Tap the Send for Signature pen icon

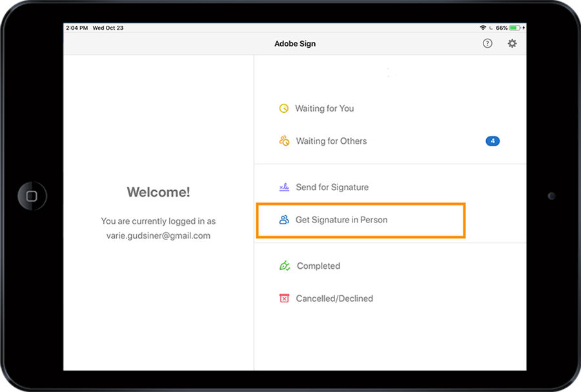point(284,187)
